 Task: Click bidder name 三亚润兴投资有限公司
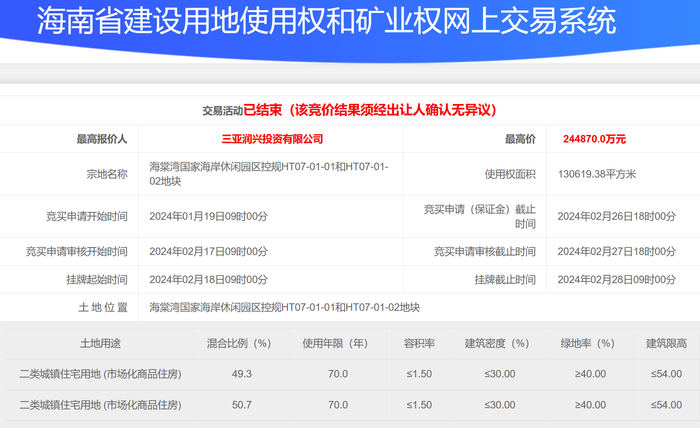(272, 139)
